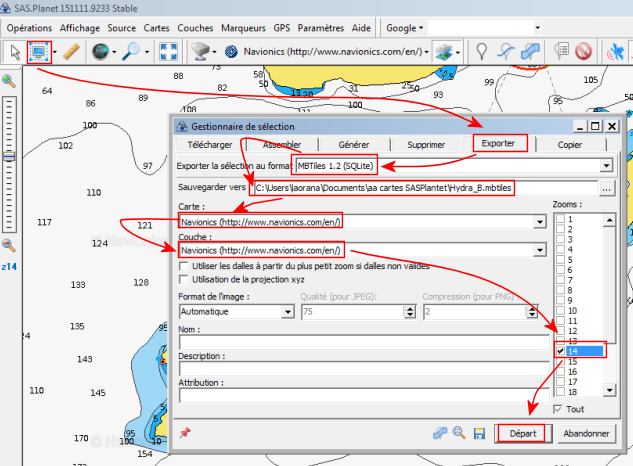Add a new placemark pin
The width and height of the screenshot is (633, 466).
tap(481, 52)
